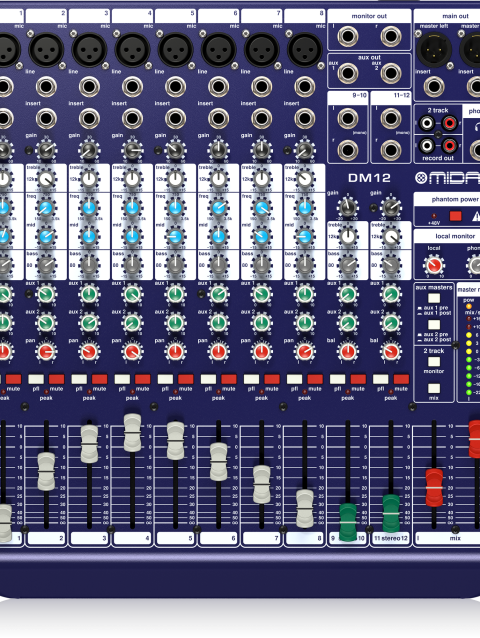Click channel 7 aux 2 knob

click(262, 323)
